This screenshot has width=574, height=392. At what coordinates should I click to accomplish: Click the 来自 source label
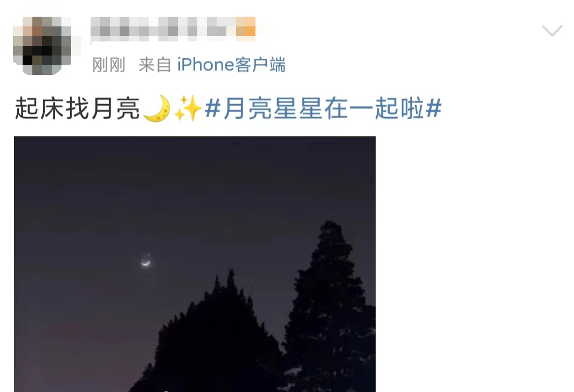point(155,65)
